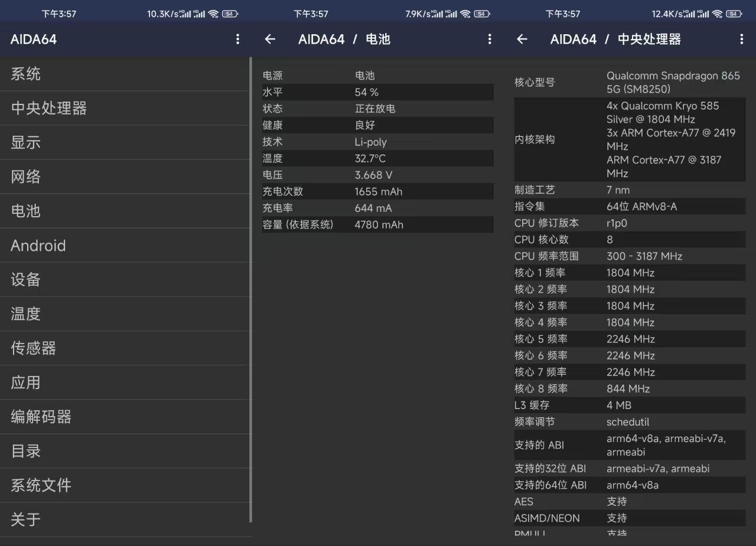The height and width of the screenshot is (546, 756).
Task: Click the 核心 5 频率 row
Action: [x=630, y=339]
